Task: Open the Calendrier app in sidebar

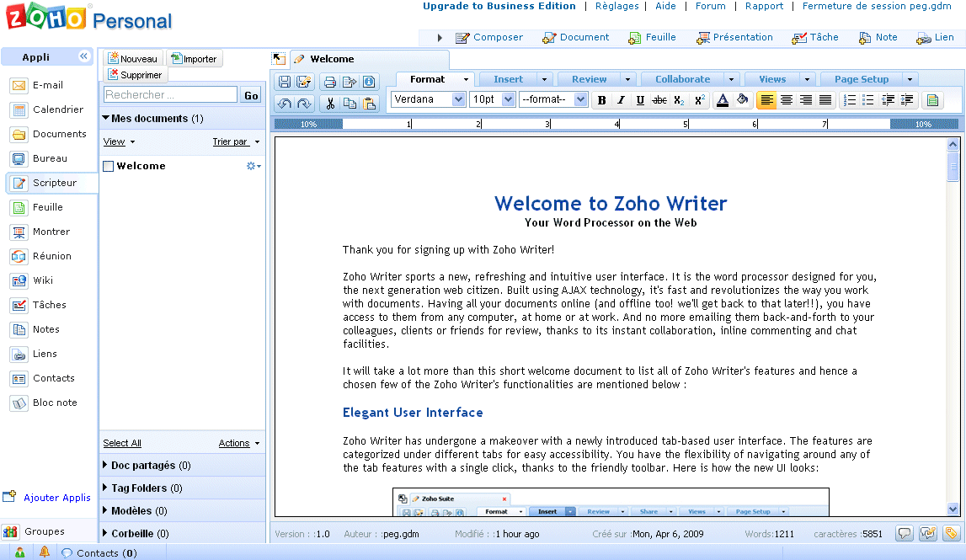Action: (58, 109)
